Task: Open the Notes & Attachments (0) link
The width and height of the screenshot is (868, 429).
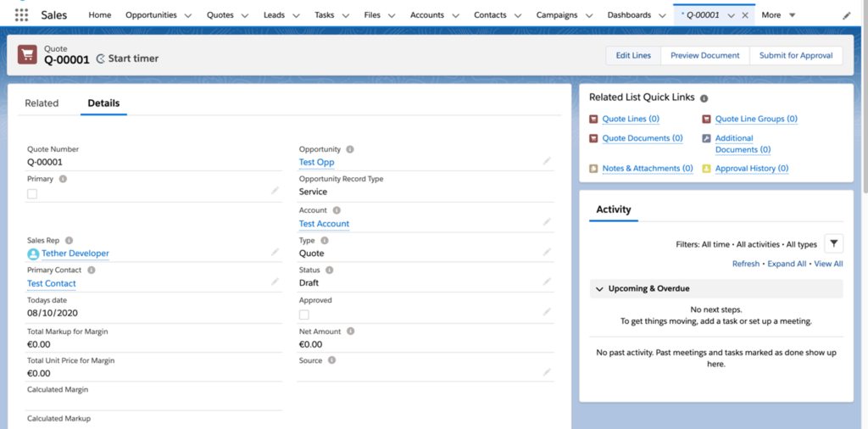Action: (x=648, y=168)
